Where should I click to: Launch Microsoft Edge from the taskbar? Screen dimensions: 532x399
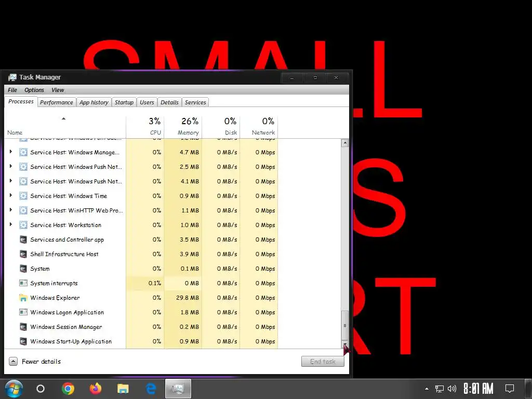tap(151, 389)
